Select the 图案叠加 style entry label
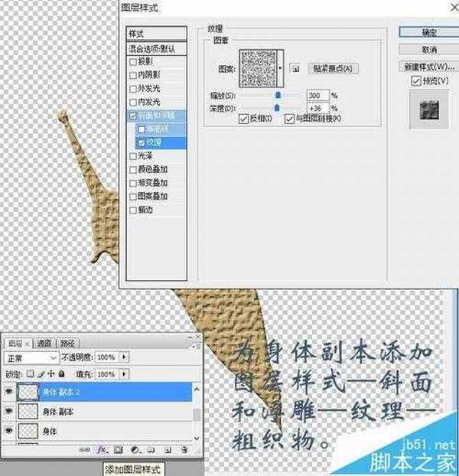The height and width of the screenshot is (476, 459). (x=152, y=197)
